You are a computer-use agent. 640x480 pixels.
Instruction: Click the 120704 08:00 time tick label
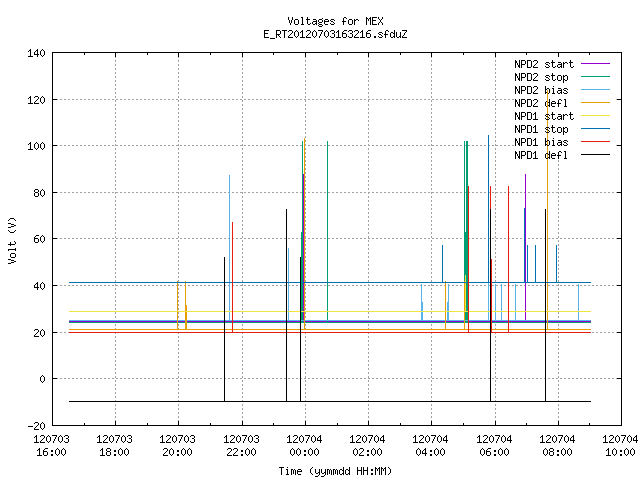click(x=557, y=446)
